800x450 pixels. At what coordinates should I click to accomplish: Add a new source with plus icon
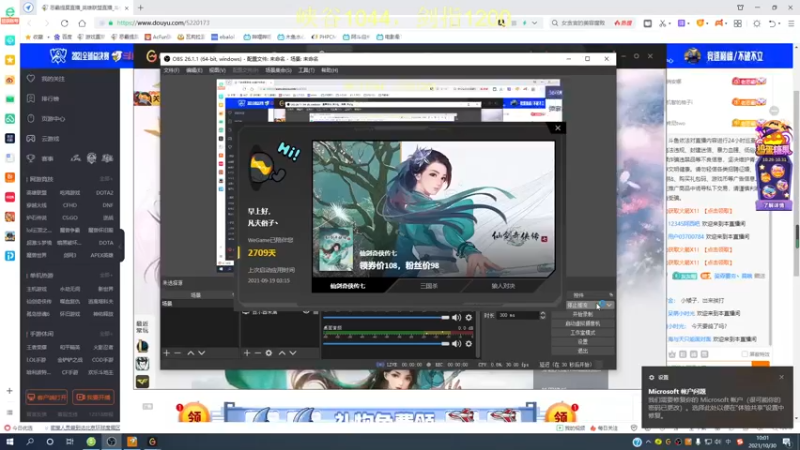click(x=247, y=353)
